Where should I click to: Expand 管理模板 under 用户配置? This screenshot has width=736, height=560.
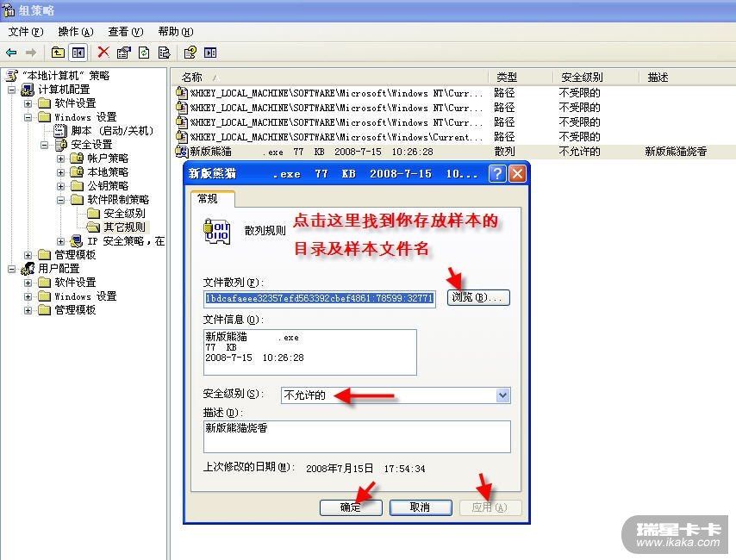[28, 310]
